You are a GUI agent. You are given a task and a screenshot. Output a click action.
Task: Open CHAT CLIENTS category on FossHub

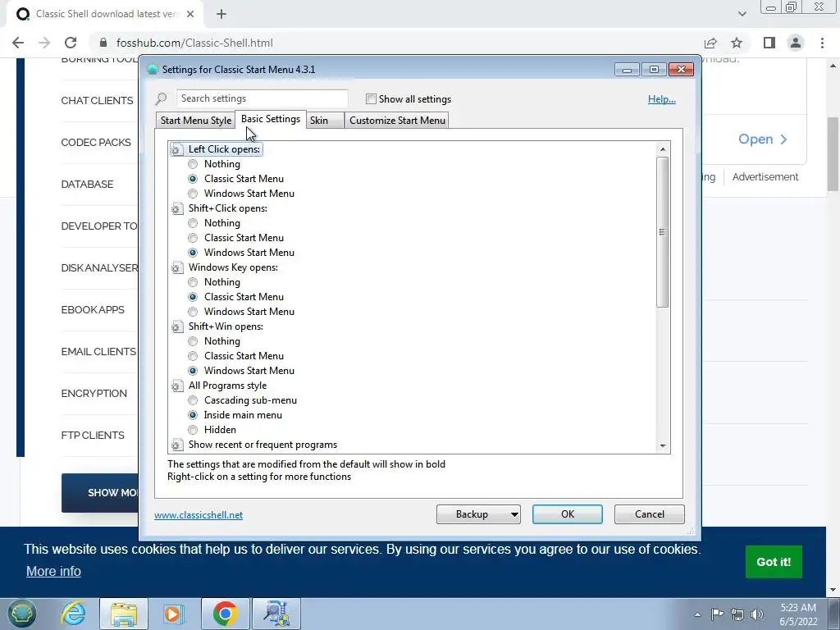[97, 101]
